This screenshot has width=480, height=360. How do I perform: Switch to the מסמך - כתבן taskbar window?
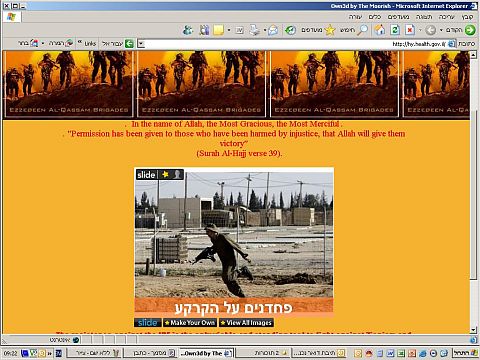(x=151, y=353)
